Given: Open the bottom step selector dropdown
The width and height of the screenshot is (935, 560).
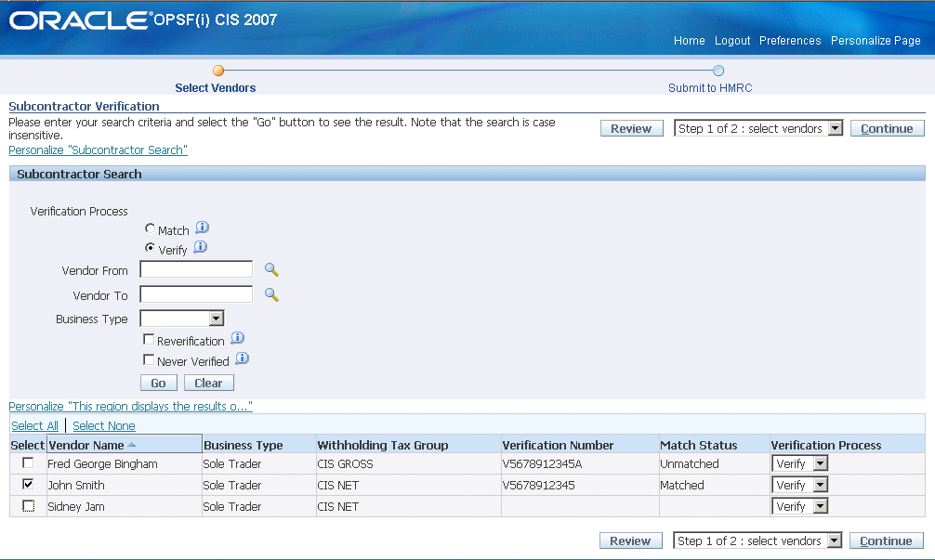Looking at the screenshot, I should click(x=757, y=540).
